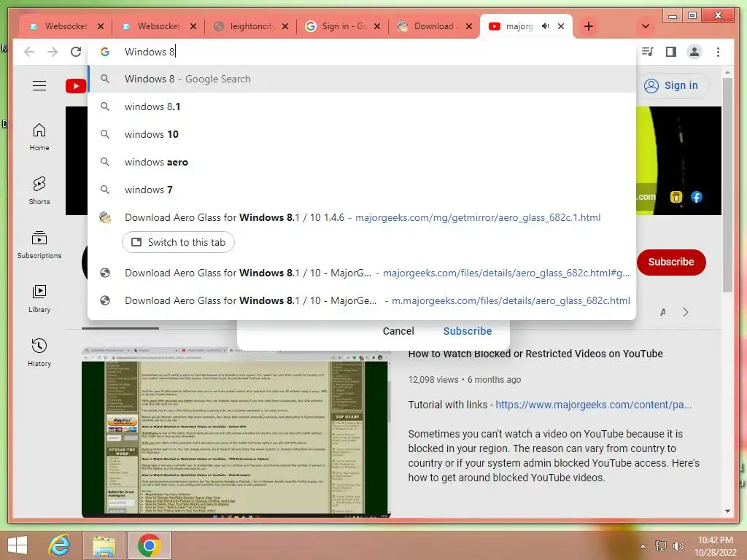Open volume control in system tray
747x560 pixels.
pyautogui.click(x=678, y=546)
